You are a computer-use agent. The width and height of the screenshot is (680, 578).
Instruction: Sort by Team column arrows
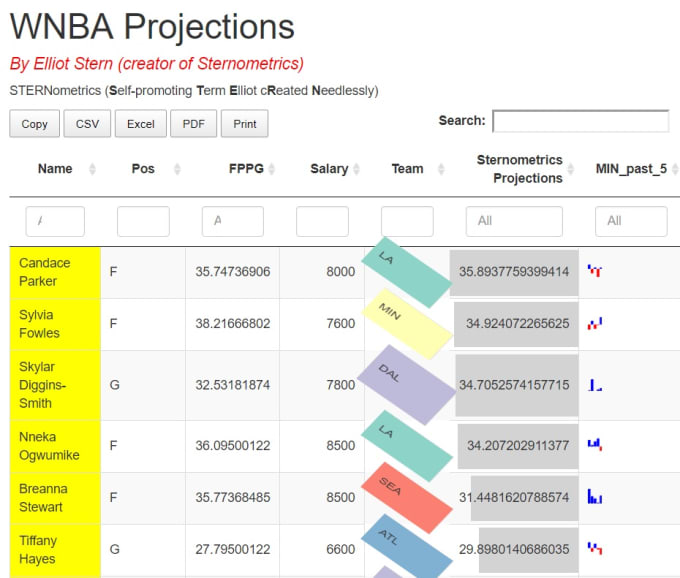(441, 169)
